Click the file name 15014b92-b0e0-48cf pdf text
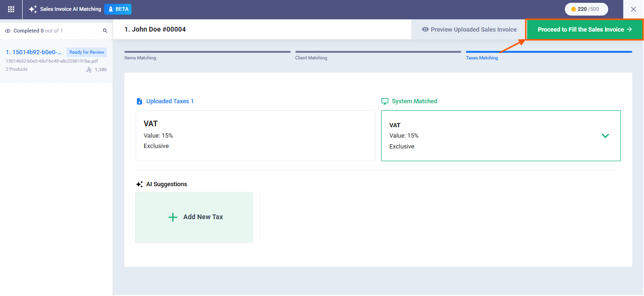This screenshot has height=296, width=644. pyautogui.click(x=52, y=61)
